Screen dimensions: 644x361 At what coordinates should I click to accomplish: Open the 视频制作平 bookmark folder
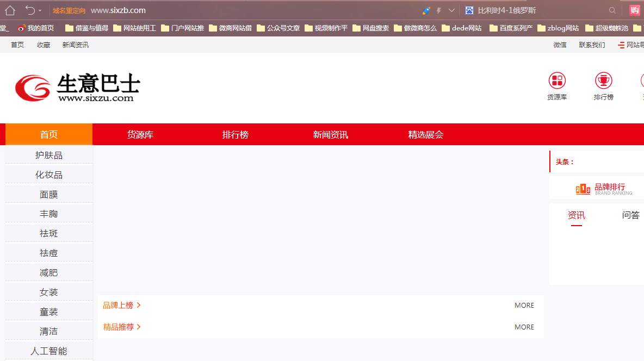(326, 28)
